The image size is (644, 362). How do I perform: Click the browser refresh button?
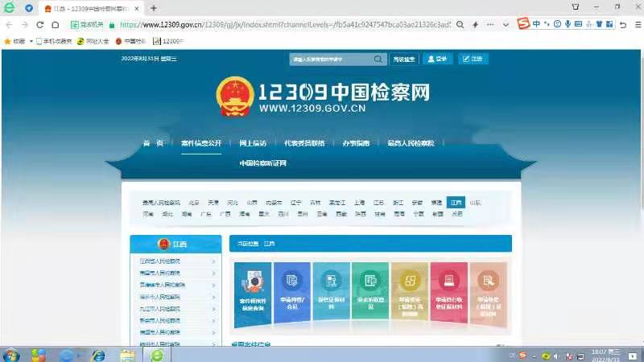[x=39, y=25]
